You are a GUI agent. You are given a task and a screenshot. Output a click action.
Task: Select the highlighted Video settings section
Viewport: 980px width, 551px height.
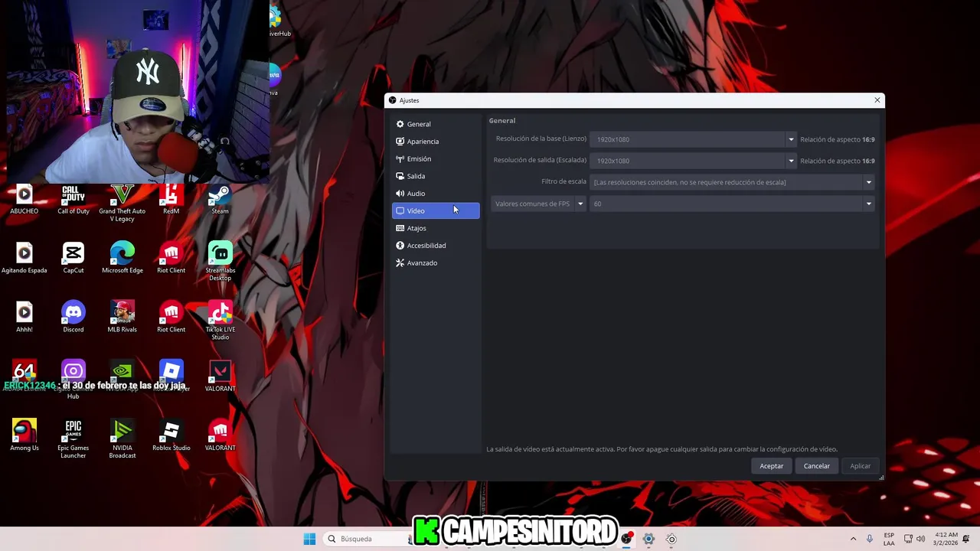pos(436,210)
